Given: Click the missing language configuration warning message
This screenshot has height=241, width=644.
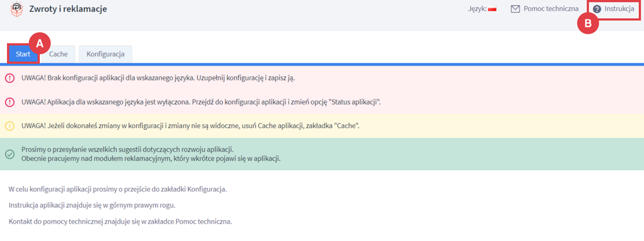Looking at the screenshot, I should (158, 78).
